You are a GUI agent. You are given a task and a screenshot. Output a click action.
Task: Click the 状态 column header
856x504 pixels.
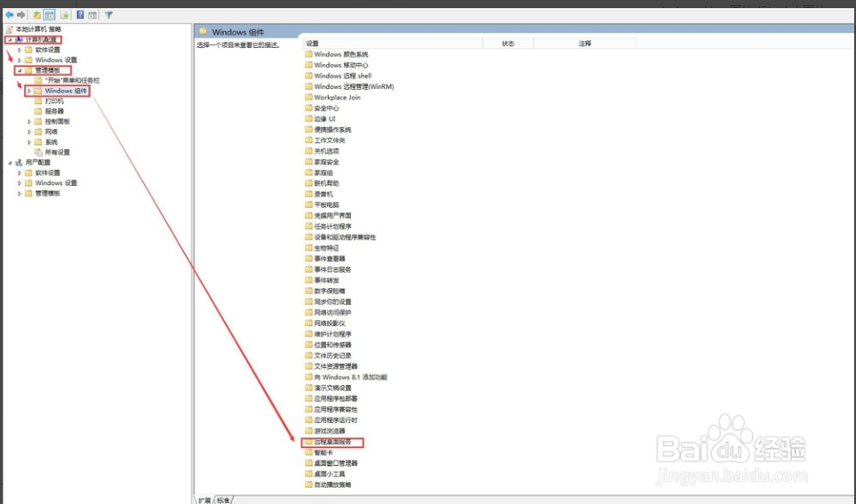[508, 44]
